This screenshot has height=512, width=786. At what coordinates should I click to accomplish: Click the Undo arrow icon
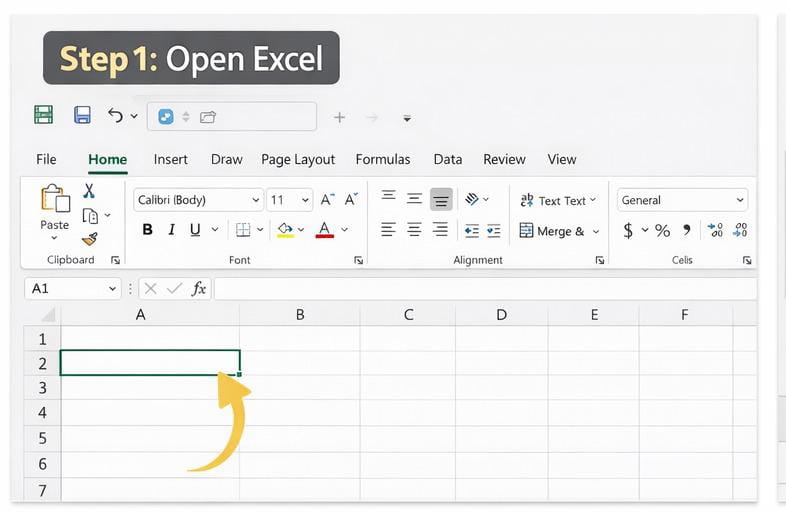click(x=116, y=116)
